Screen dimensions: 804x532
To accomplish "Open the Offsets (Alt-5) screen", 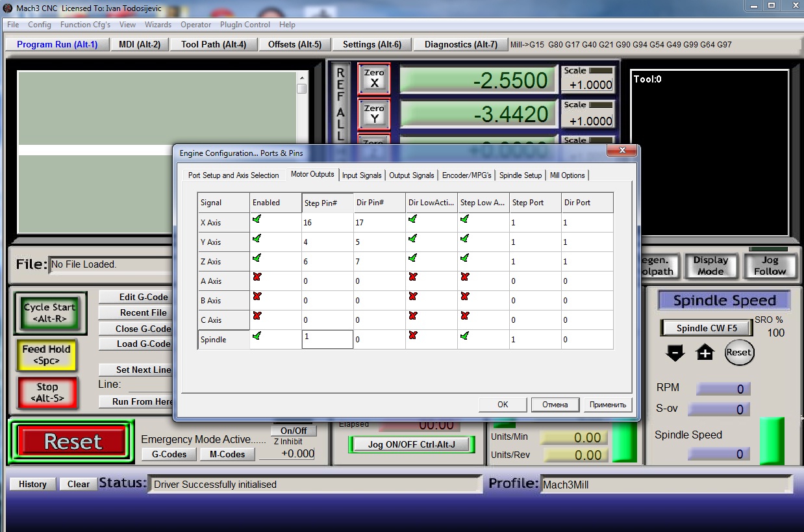I will click(x=295, y=44).
